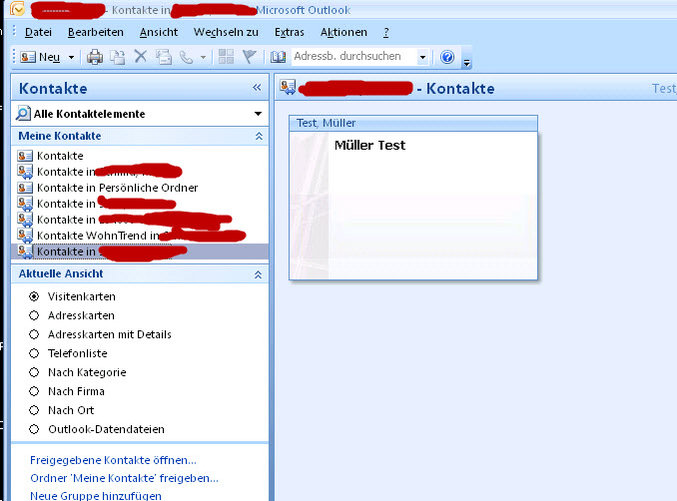Select the Kontakte folder
Screen dimensions: 677x501
click(x=60, y=156)
